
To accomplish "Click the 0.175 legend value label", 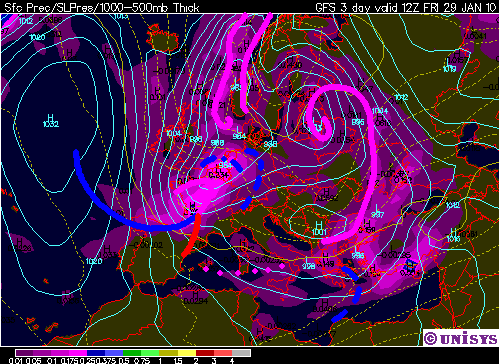I will [69, 361].
